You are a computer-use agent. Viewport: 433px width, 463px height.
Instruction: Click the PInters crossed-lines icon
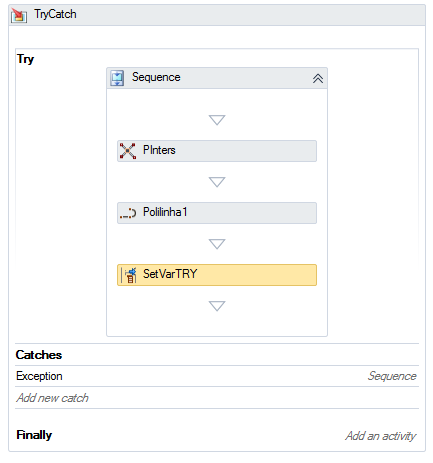128,151
